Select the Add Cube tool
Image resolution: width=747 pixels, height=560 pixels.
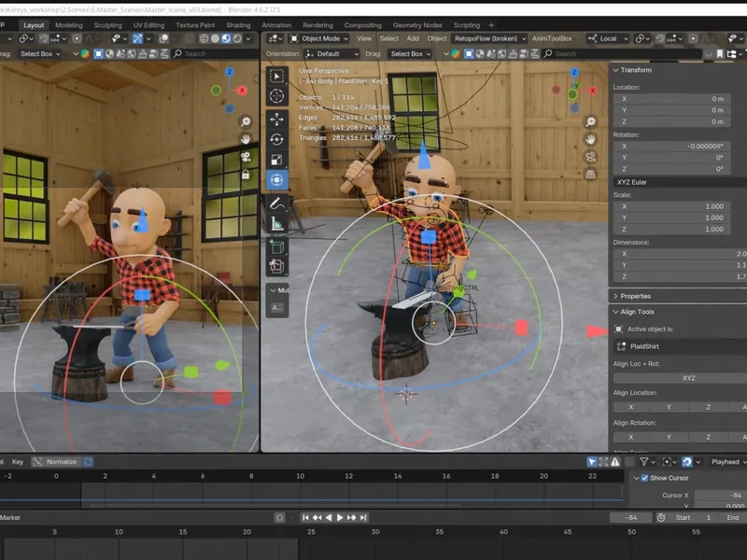(276, 246)
